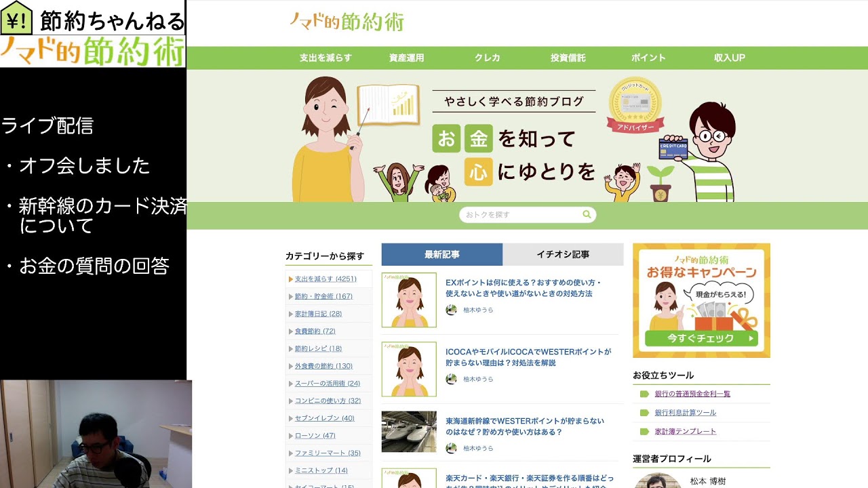Open 銀行の普通預金金利一覧 tool link
Screen dimensions: 868x488
pos(692,394)
